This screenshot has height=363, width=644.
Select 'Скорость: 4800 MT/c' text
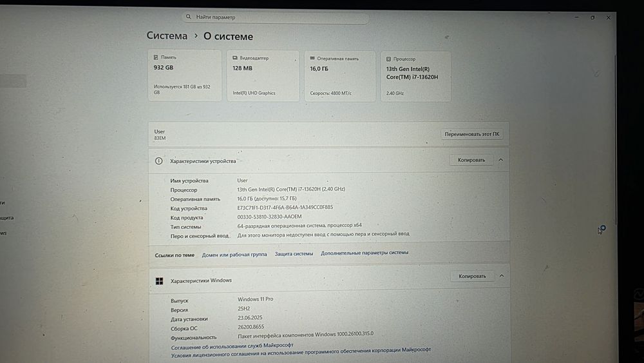pyautogui.click(x=330, y=93)
